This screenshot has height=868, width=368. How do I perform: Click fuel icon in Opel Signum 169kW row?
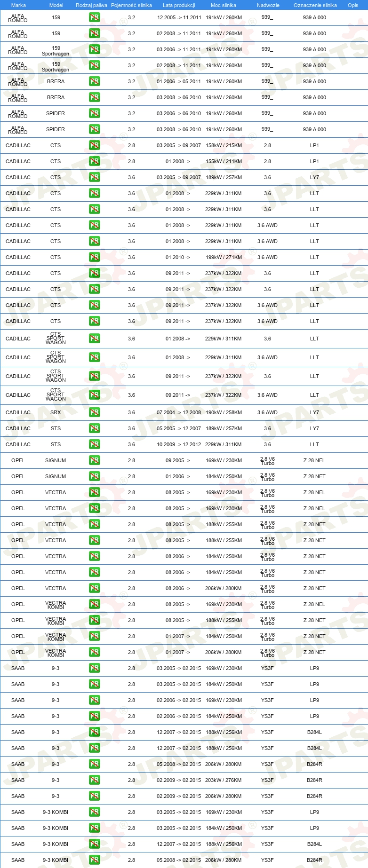[x=94, y=460]
